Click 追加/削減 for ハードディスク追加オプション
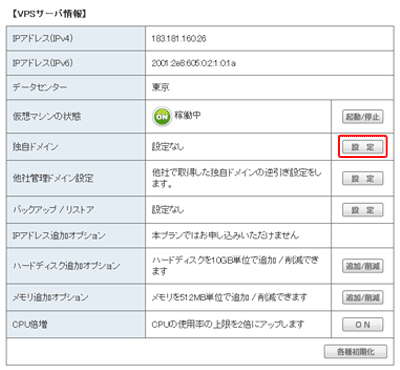400x370 pixels. click(363, 266)
